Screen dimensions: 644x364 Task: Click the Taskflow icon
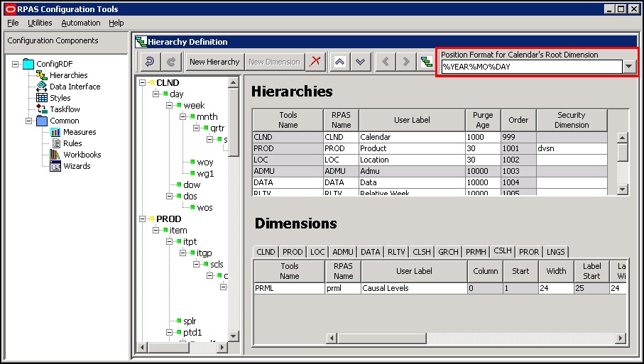click(x=41, y=109)
